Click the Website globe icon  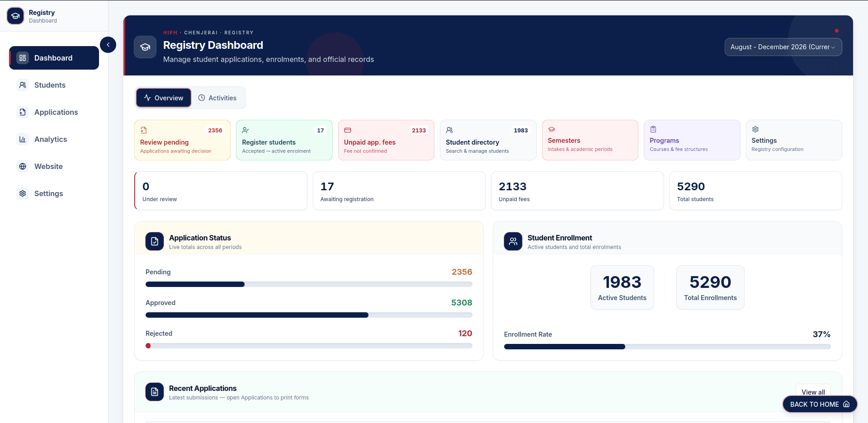(x=23, y=166)
